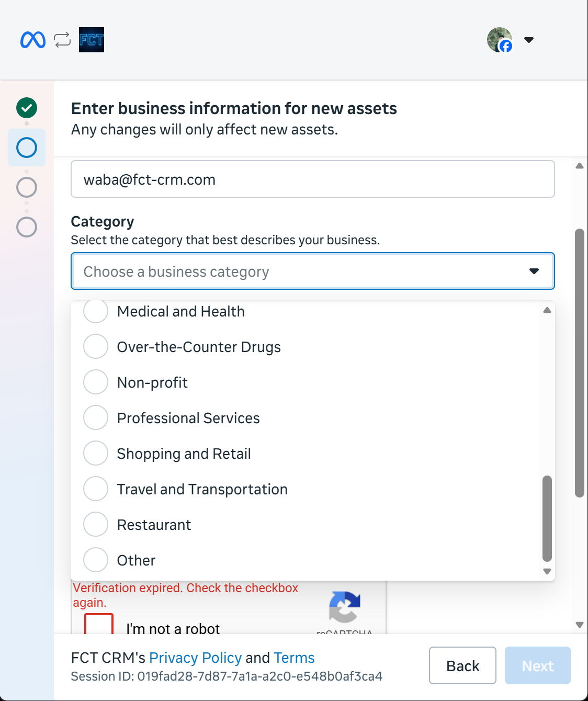Click the waba@fct-crm.com email field
Screen dimensions: 588x701
coord(313,179)
